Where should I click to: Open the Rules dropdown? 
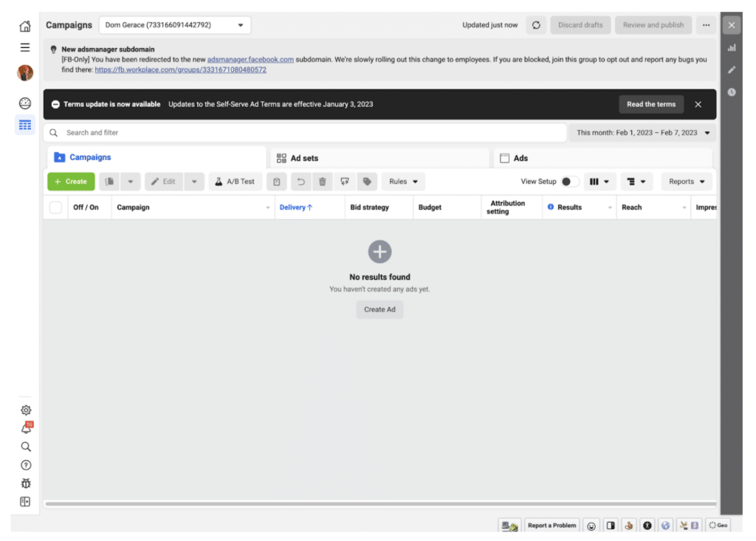(403, 182)
